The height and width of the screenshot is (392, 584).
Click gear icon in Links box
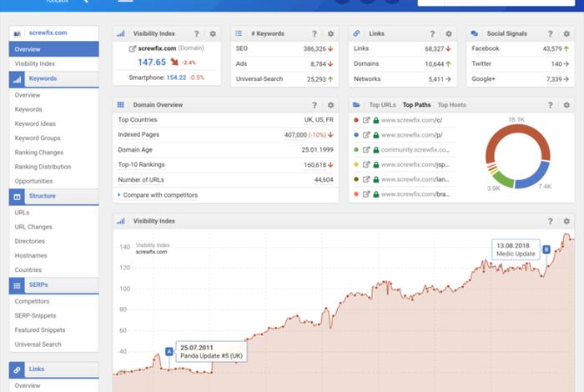click(x=449, y=34)
